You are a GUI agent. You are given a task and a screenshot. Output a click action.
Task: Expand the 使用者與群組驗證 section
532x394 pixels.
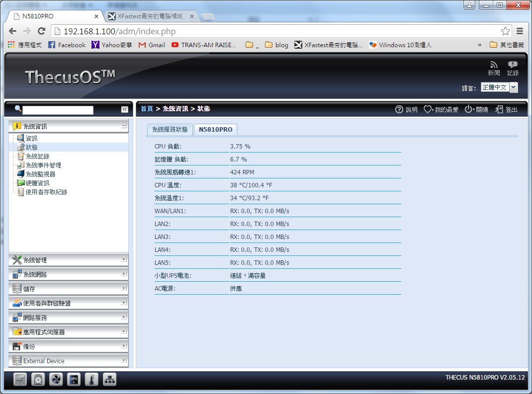click(124, 303)
